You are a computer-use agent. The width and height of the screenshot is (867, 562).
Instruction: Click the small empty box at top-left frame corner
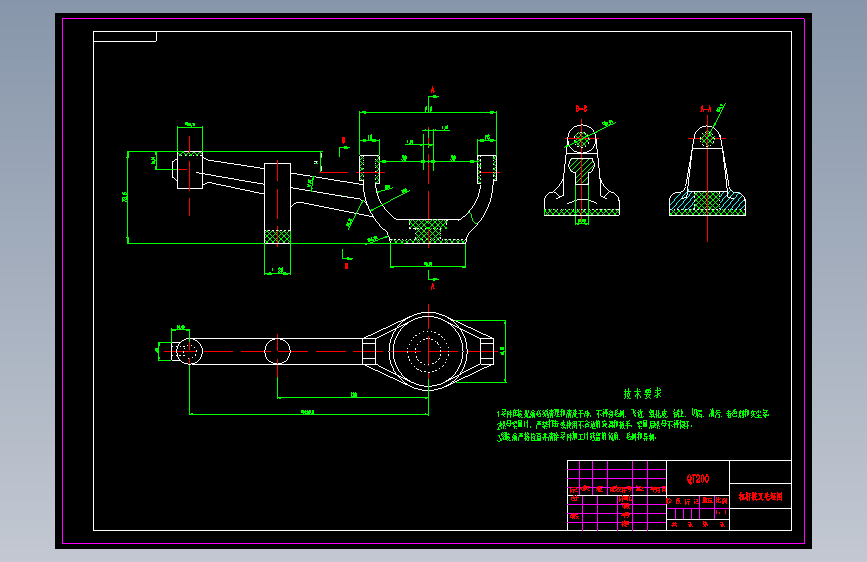[x=125, y=37]
